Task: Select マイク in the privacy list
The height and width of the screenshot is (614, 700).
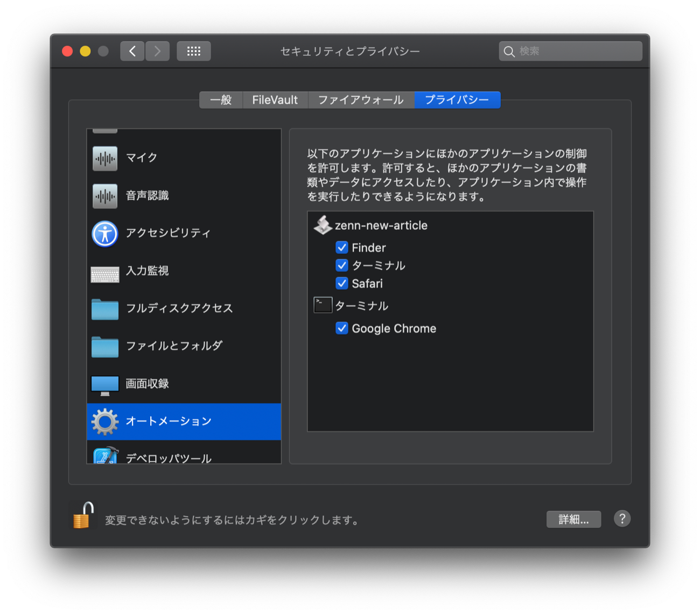Action: (x=184, y=158)
